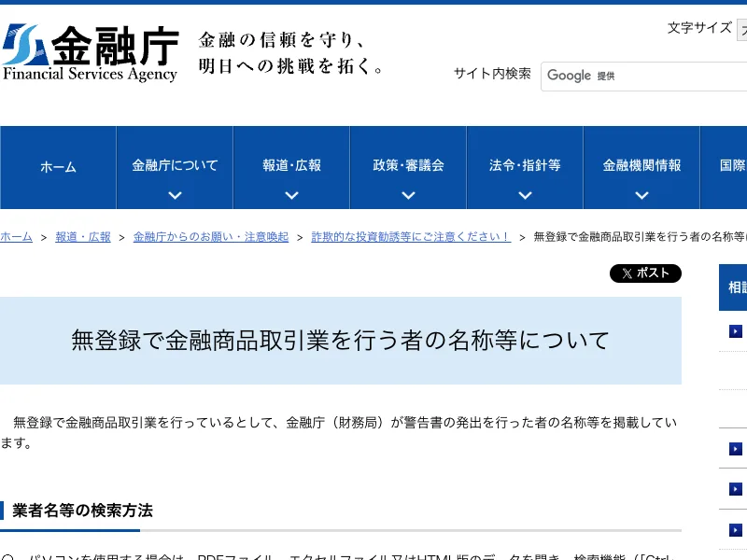Screen dimensions: 747x560
Task: Expand chevron under 報道・広報
Action: [x=291, y=195]
